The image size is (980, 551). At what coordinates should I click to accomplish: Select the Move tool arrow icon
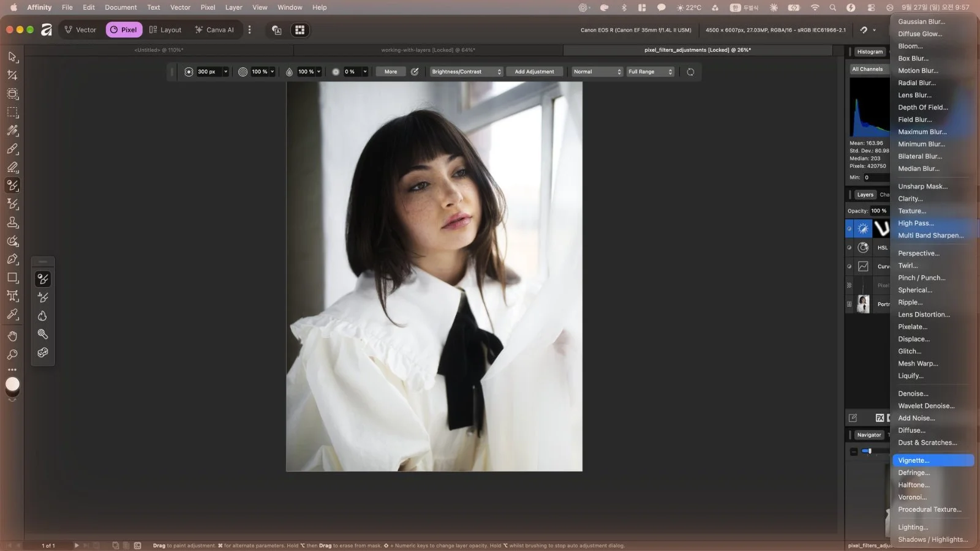pos(12,57)
